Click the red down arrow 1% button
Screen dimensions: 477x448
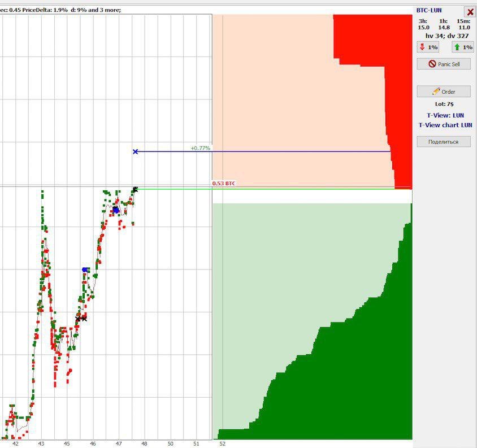(428, 47)
